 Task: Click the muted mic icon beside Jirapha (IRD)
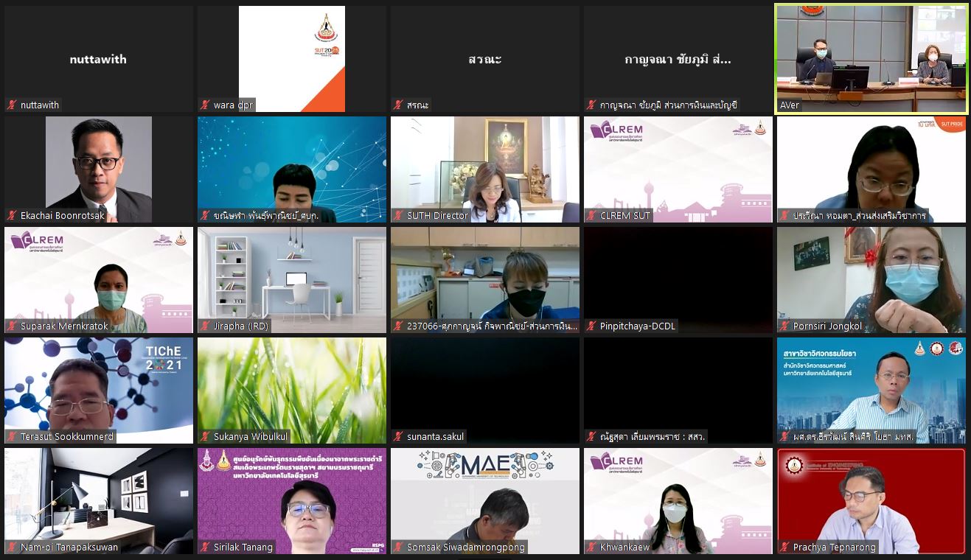tap(205, 326)
